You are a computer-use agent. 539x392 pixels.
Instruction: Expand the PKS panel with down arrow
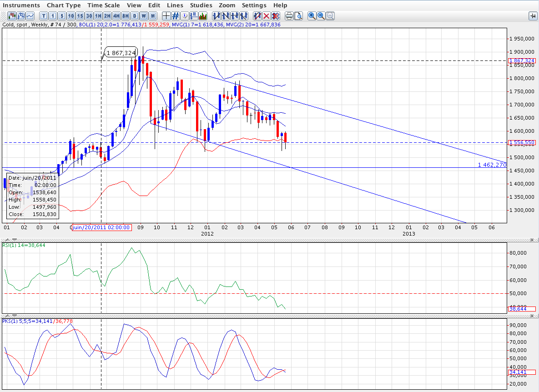click(x=14, y=316)
